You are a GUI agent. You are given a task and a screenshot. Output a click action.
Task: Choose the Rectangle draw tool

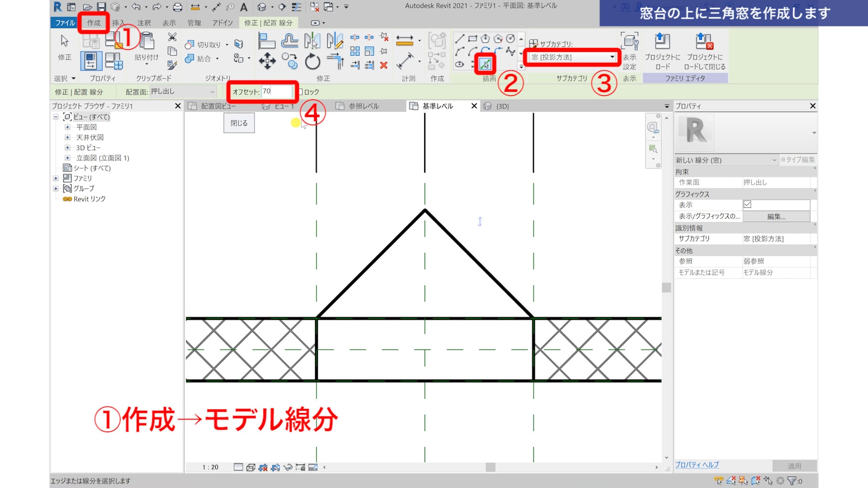coord(472,39)
